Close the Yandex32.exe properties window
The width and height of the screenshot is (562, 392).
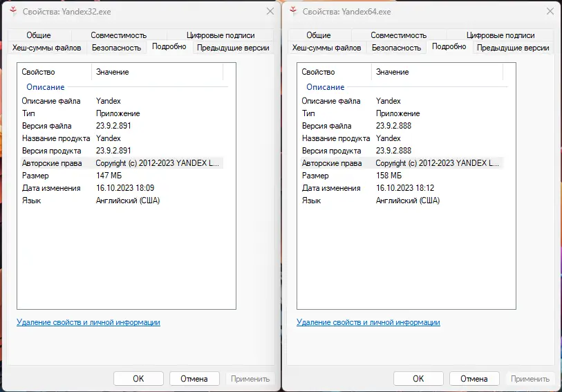click(x=270, y=12)
